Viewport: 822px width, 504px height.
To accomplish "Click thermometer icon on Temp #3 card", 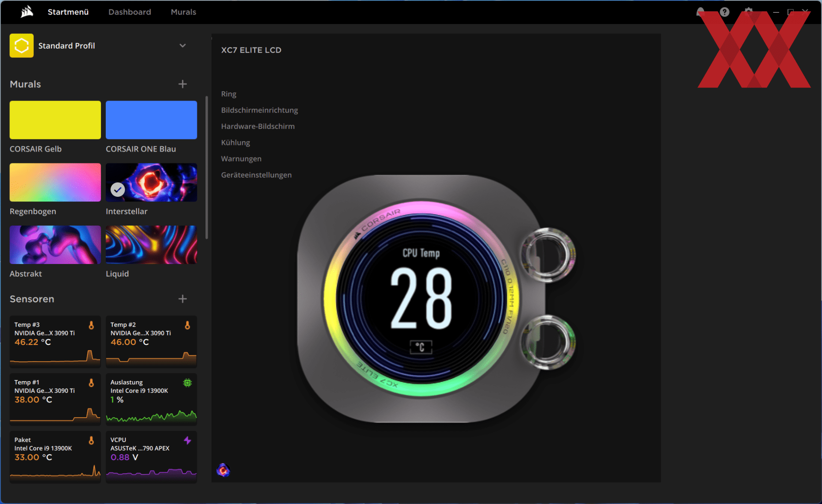I will click(x=91, y=325).
